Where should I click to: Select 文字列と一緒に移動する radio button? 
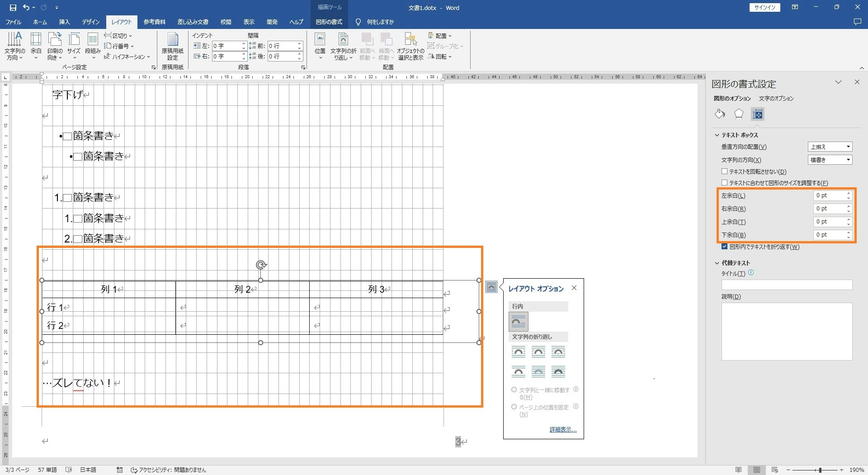click(x=514, y=389)
